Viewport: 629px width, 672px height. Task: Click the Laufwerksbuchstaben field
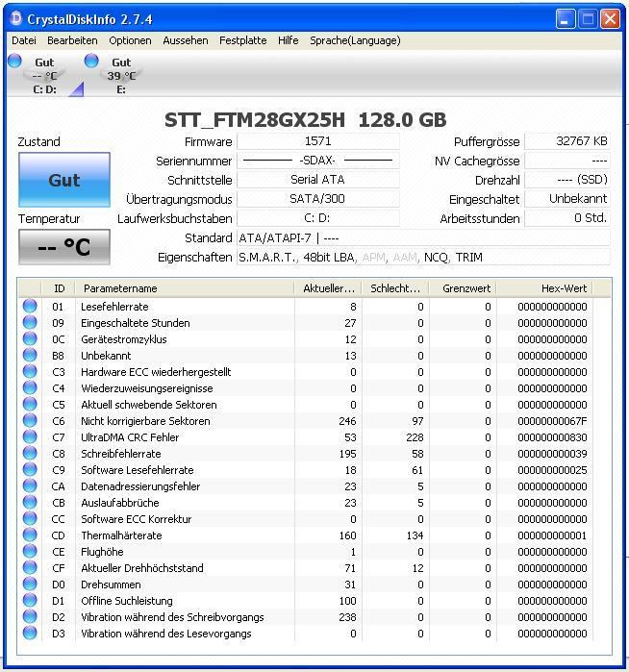coord(318,218)
